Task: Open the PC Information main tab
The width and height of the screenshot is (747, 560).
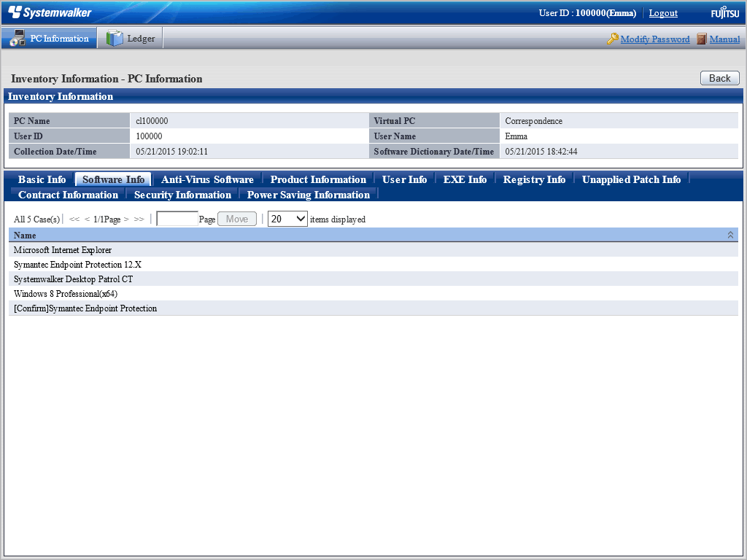Action: click(49, 38)
